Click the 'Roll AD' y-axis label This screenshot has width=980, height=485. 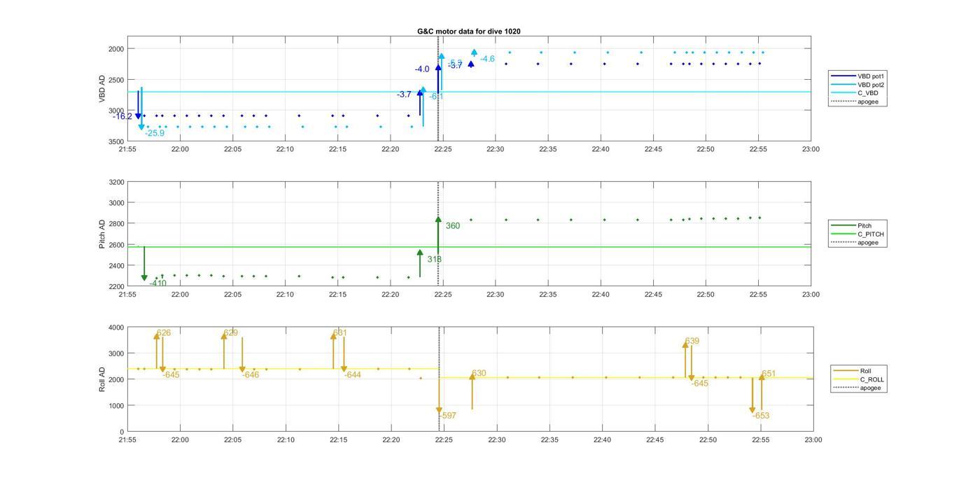[102, 379]
